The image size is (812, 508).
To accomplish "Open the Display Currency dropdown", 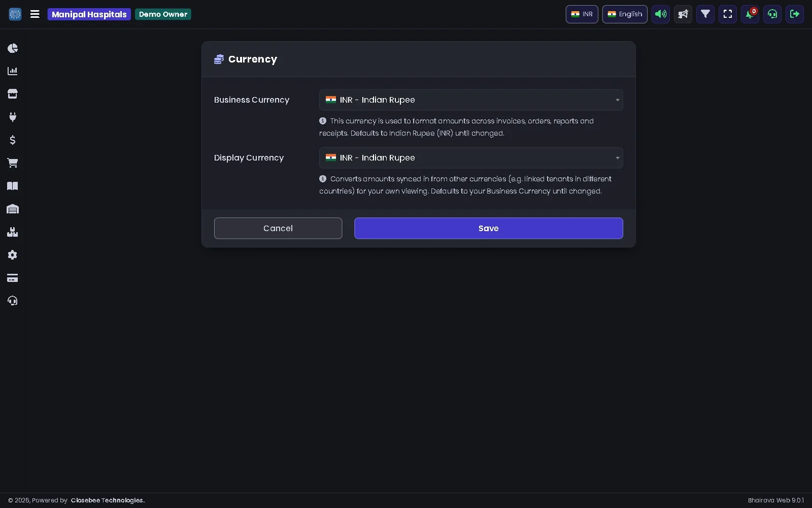I will click(471, 158).
